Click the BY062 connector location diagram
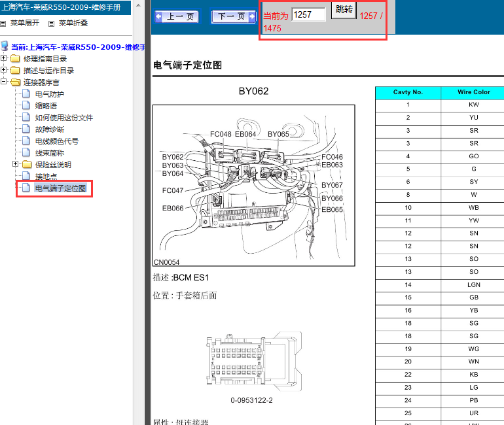 pyautogui.click(x=254, y=186)
